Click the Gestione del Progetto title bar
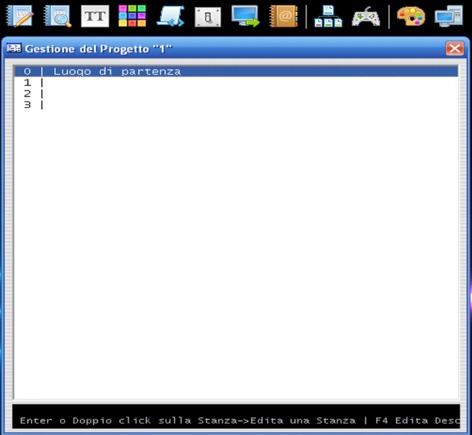Screen dimensions: 472x435 pyautogui.click(x=233, y=49)
